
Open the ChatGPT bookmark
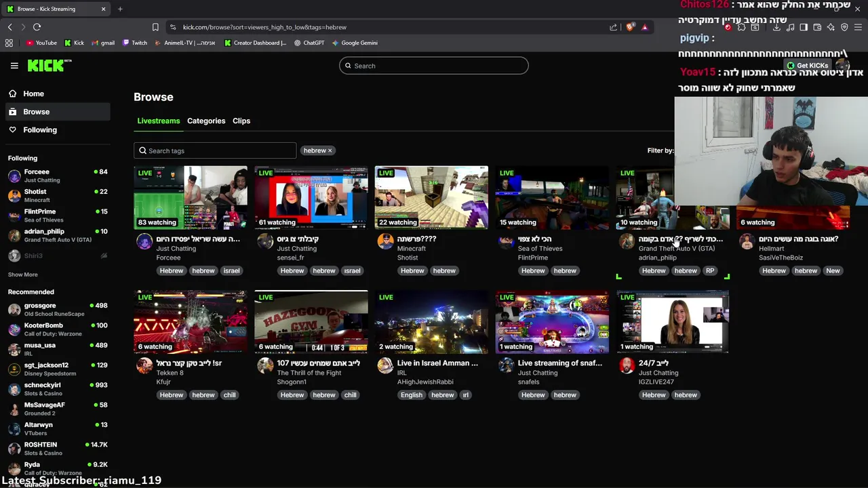(x=309, y=43)
